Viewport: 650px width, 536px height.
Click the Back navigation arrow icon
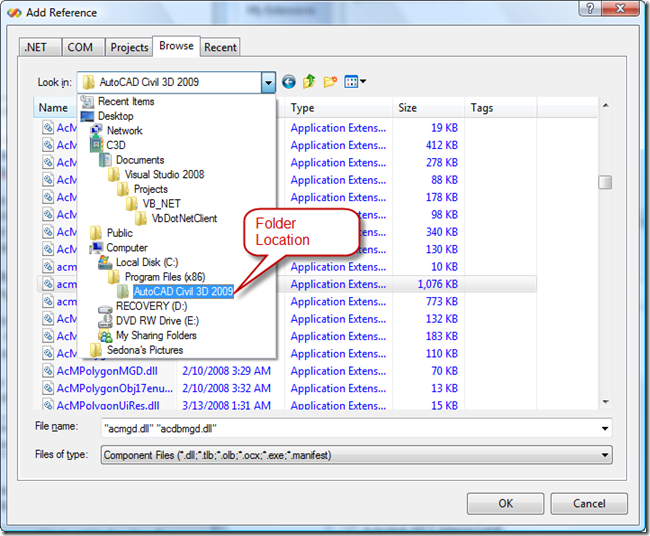(x=289, y=82)
